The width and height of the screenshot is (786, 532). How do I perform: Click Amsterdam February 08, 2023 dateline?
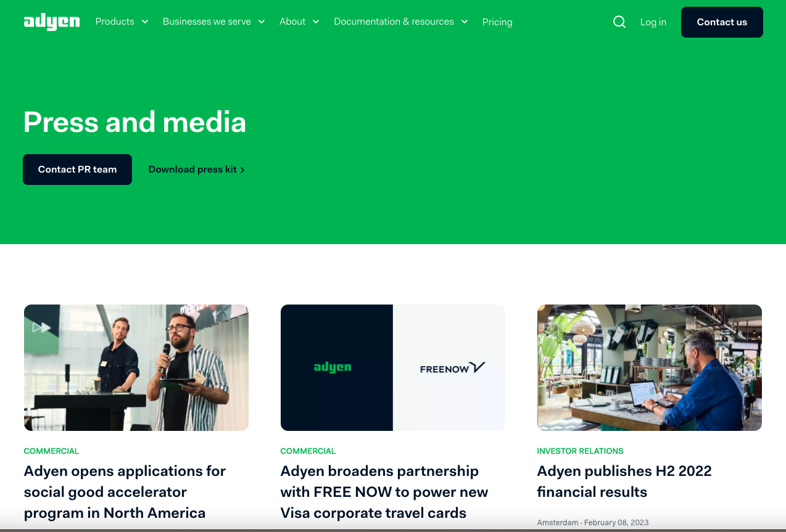click(x=593, y=523)
